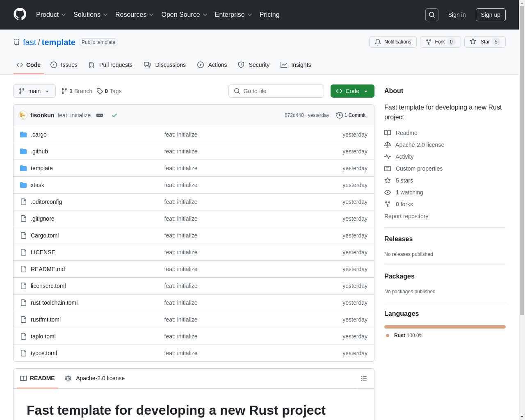Click the Report repository link
The image size is (525, 420).
tap(406, 216)
